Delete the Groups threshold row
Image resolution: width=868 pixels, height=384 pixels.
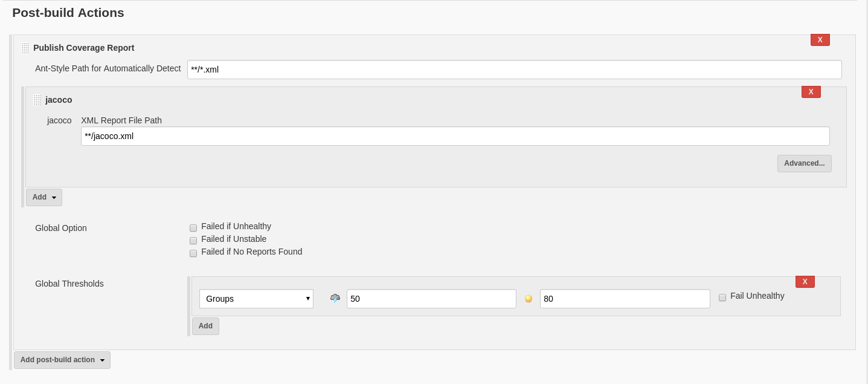(x=805, y=281)
